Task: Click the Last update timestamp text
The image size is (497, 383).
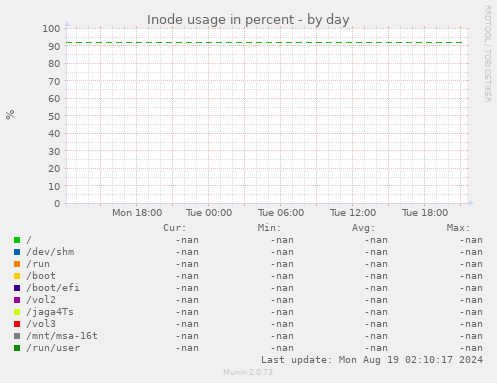Action: (x=372, y=360)
